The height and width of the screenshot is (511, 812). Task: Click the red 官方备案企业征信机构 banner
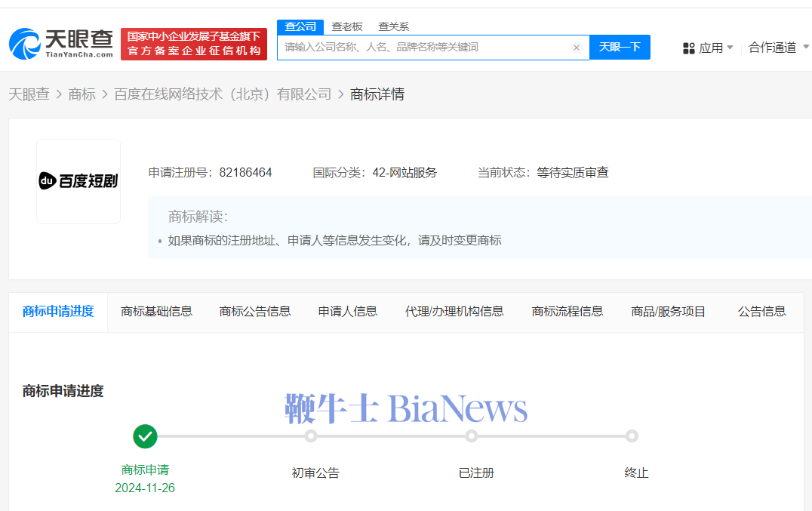(x=194, y=44)
